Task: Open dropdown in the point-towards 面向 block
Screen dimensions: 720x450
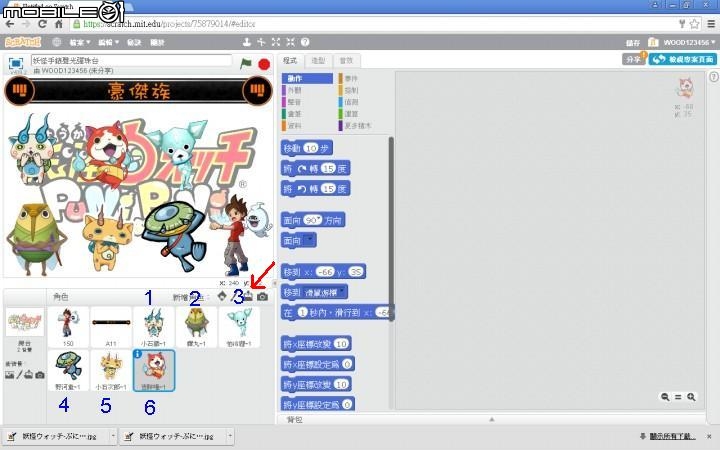Action: (309, 240)
